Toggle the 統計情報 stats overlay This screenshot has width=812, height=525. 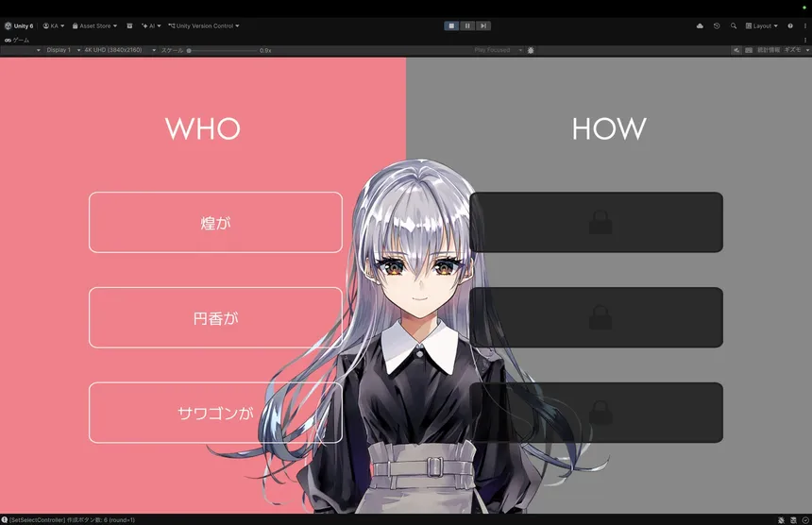coord(769,50)
